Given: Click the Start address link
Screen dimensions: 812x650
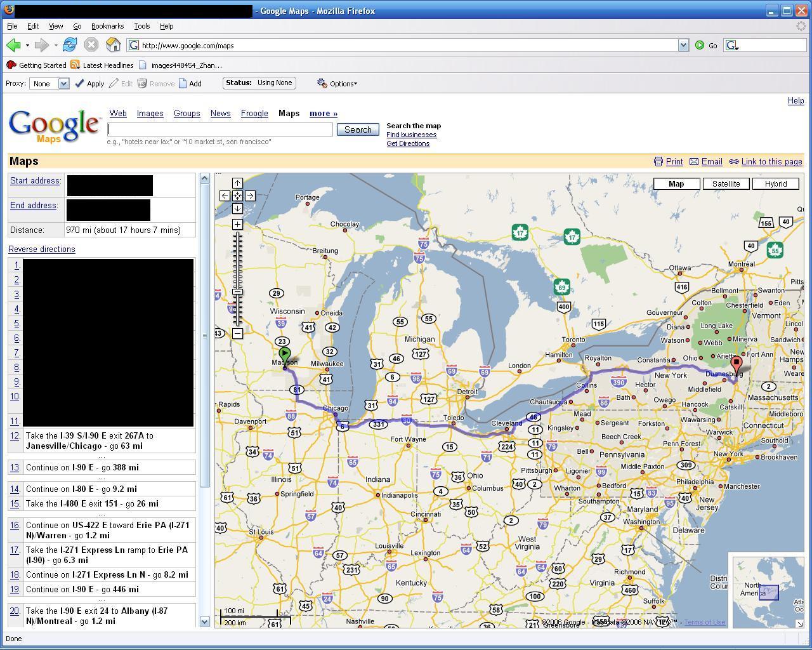Looking at the screenshot, I should (35, 181).
